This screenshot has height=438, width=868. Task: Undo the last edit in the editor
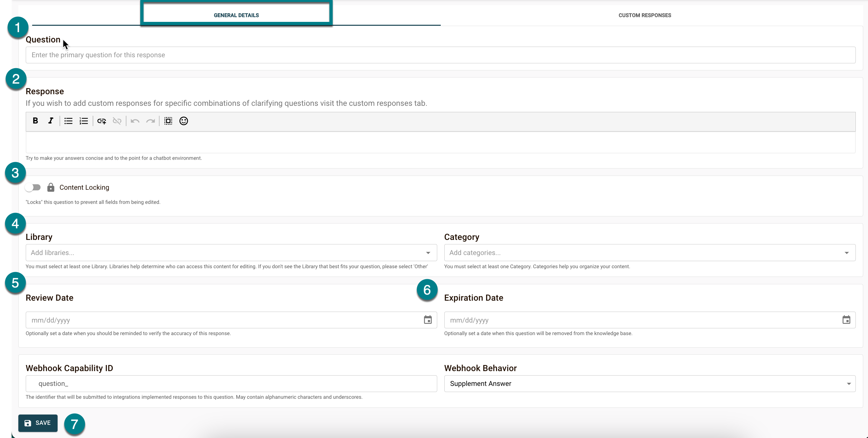134,121
